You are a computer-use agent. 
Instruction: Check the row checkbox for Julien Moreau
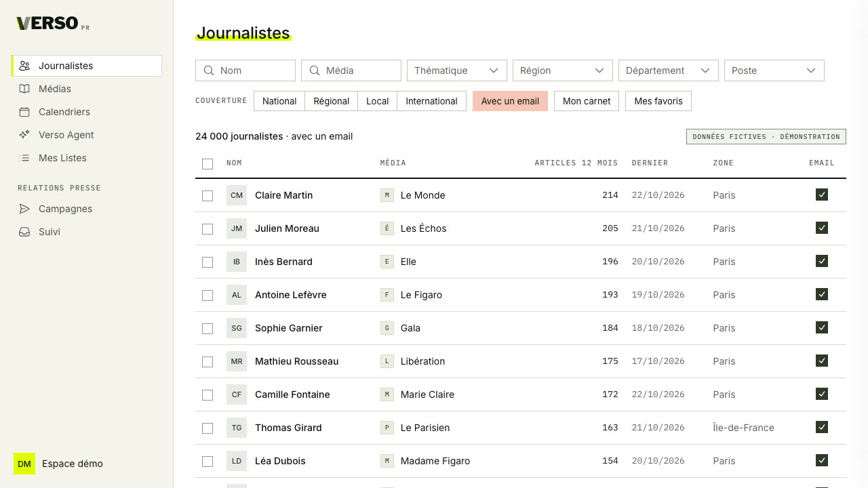(x=208, y=229)
